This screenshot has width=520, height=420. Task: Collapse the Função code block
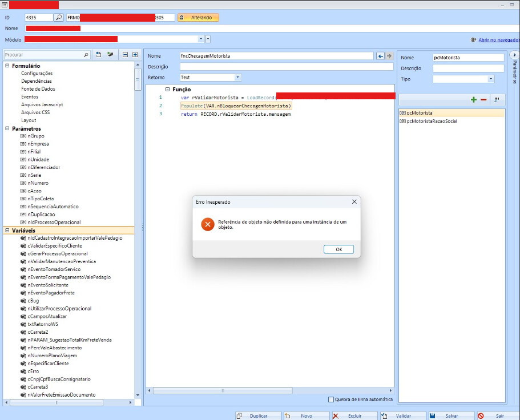tap(167, 90)
